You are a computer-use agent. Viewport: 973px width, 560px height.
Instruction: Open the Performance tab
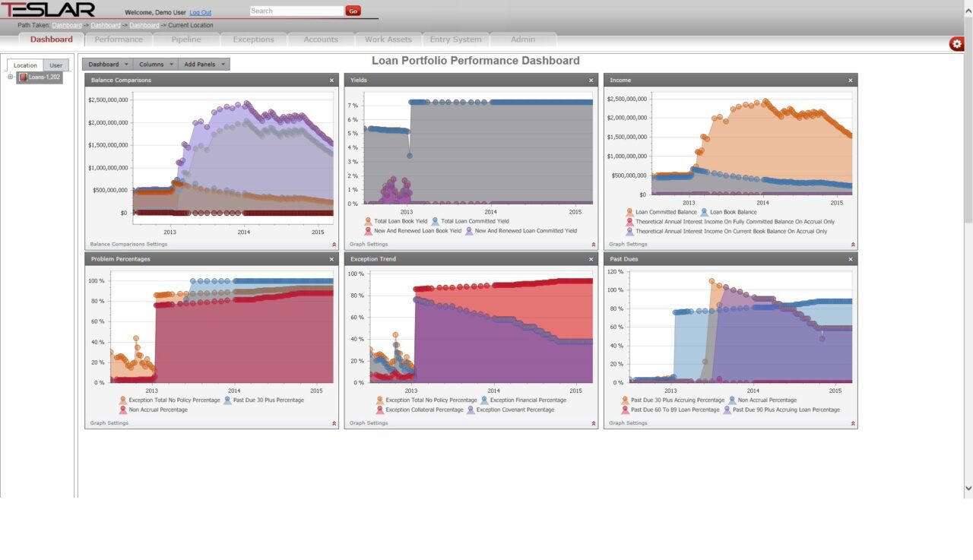119,40
